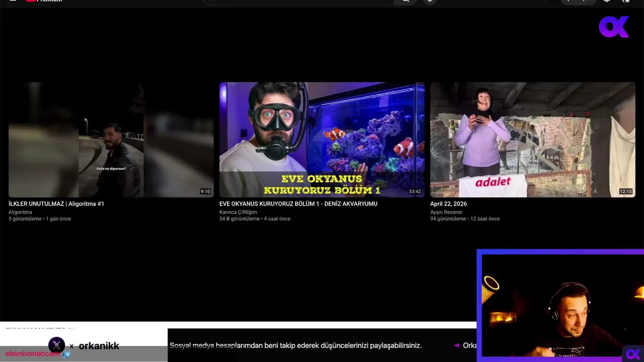
Task: Open the Ayşın Resener channel link
Action: 446,212
